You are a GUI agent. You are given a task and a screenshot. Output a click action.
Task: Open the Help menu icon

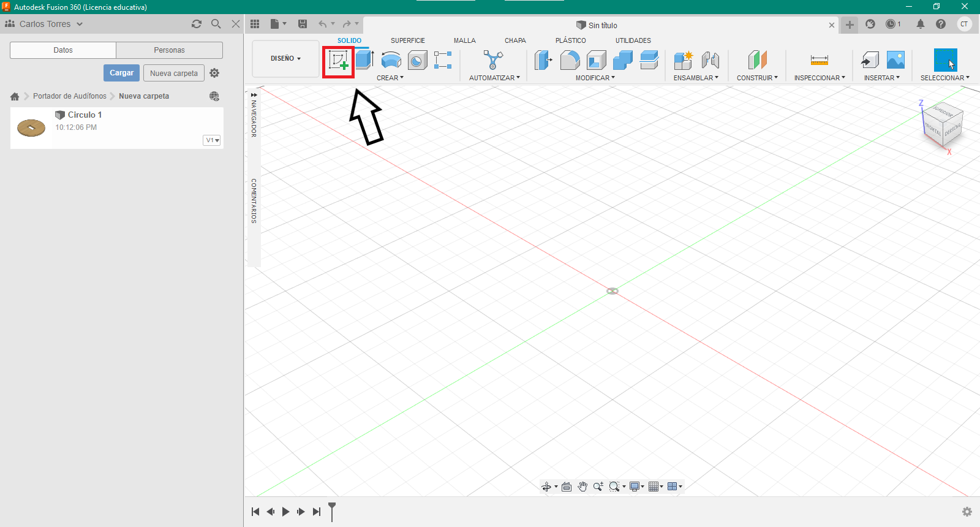click(941, 24)
